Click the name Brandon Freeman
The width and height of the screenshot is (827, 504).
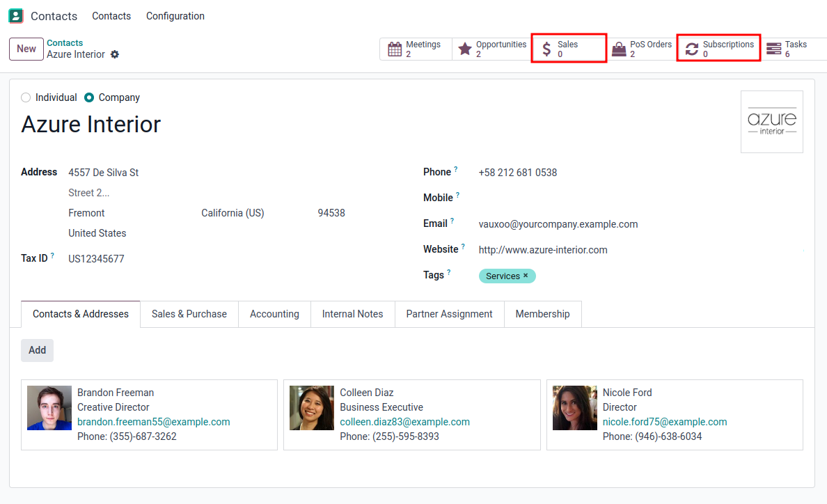(x=116, y=393)
